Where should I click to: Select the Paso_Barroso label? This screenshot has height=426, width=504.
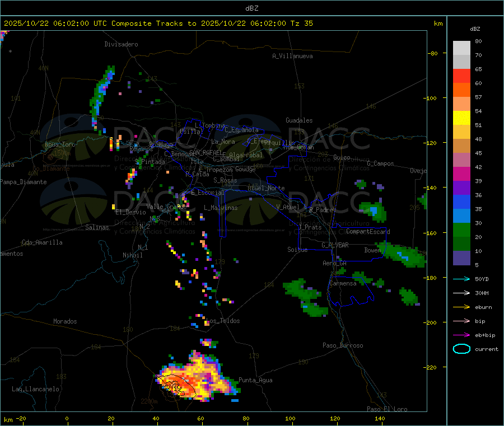click(343, 345)
